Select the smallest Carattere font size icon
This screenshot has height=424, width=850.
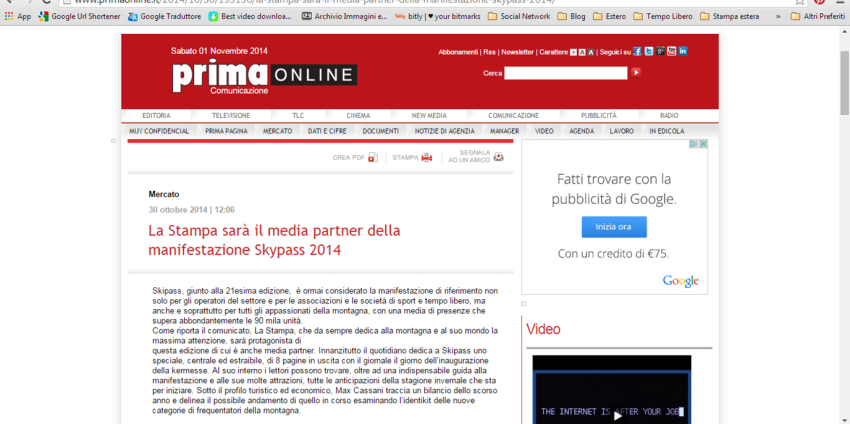click(x=573, y=53)
